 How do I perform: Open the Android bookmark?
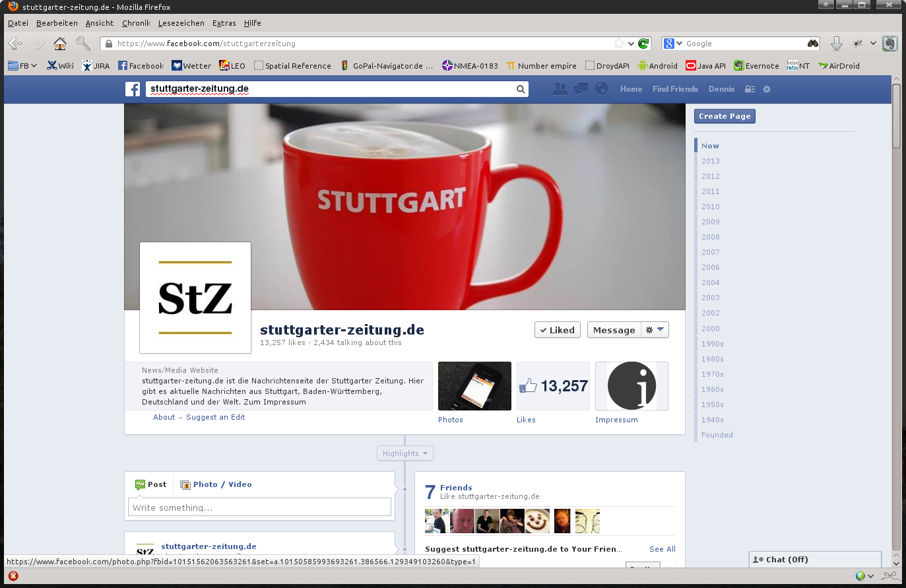[x=657, y=66]
